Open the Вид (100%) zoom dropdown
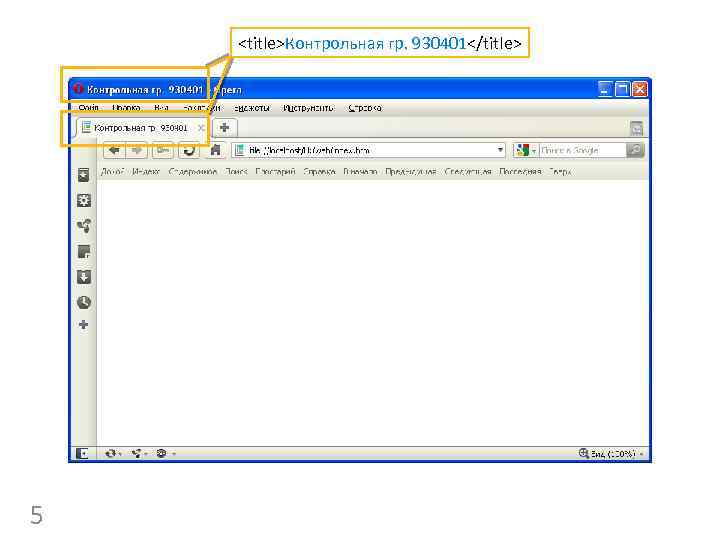720x540 pixels. pyautogui.click(x=611, y=454)
